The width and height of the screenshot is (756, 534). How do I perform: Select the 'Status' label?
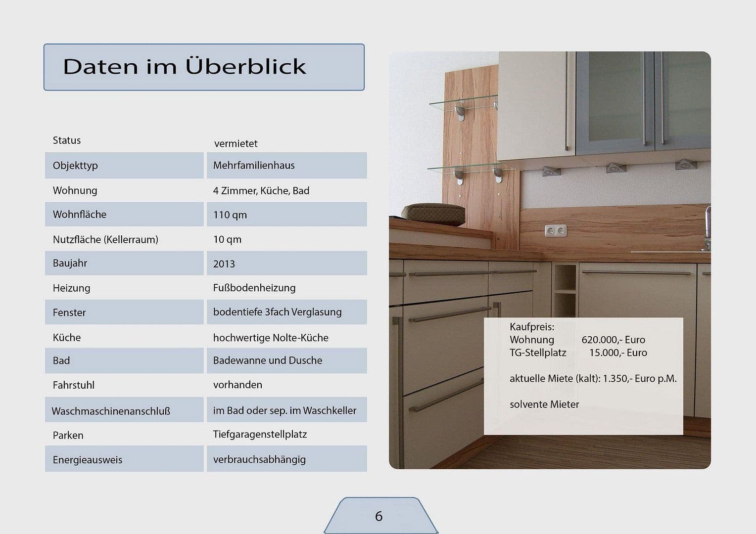(x=67, y=140)
